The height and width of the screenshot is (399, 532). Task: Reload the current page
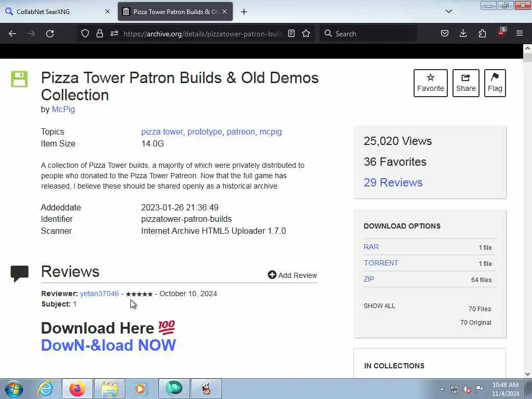click(x=50, y=34)
